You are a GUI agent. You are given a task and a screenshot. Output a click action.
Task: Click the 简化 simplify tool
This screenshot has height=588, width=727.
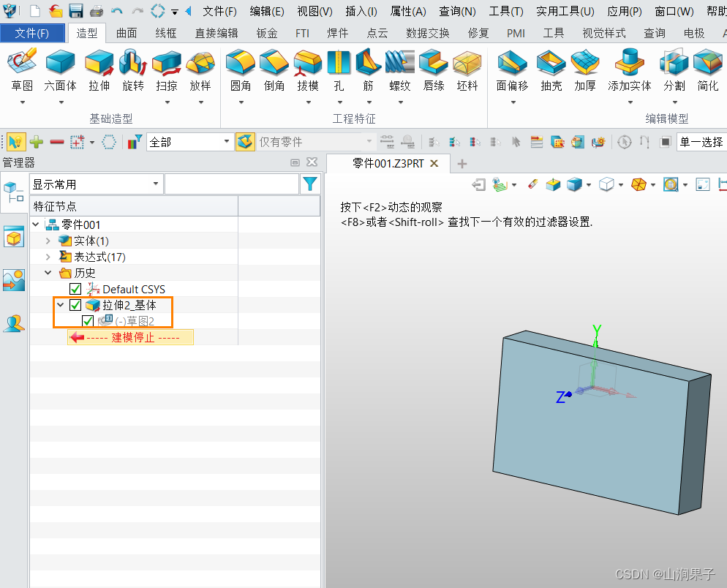tap(708, 69)
